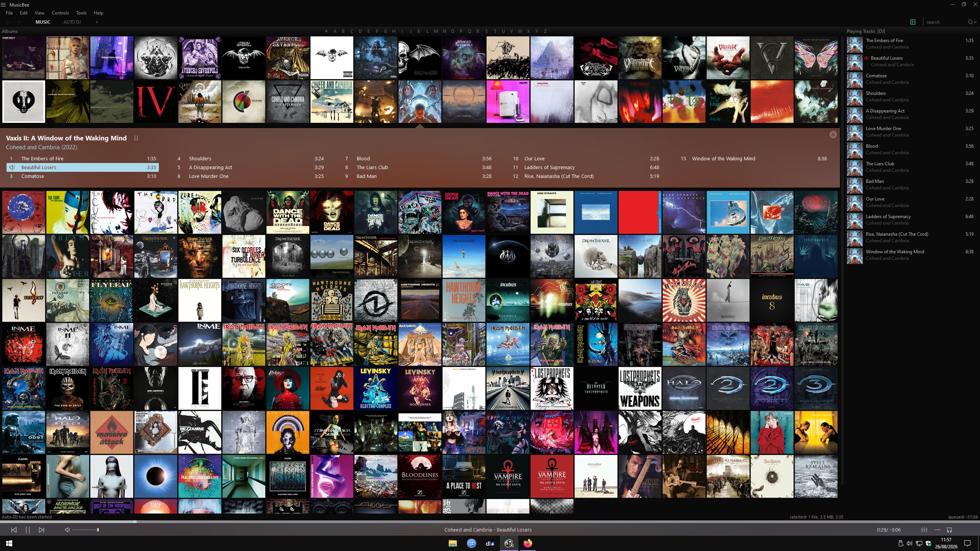Select Love Murder One in the Playing Tracks list
Screen dimensions: 980x551
(x=911, y=132)
